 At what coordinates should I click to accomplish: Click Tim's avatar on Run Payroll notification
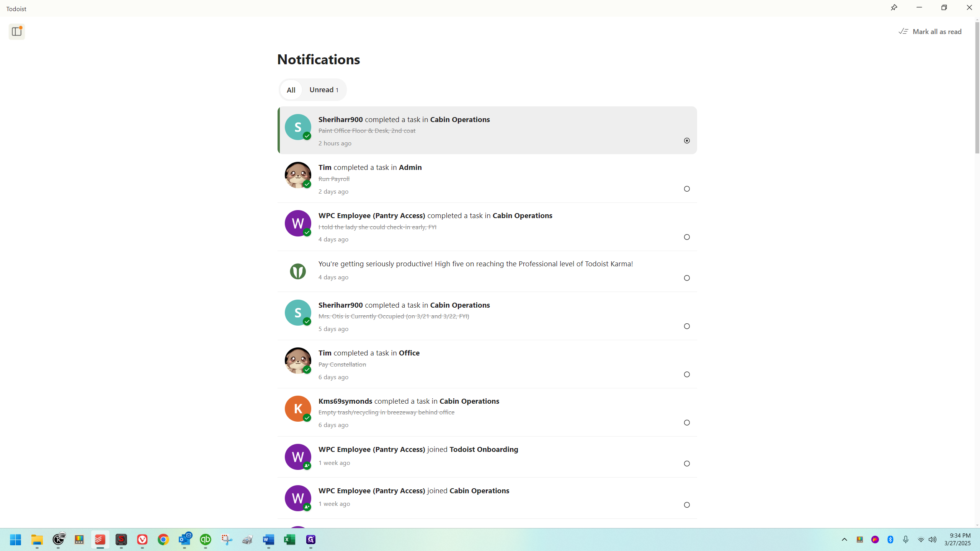tap(298, 175)
